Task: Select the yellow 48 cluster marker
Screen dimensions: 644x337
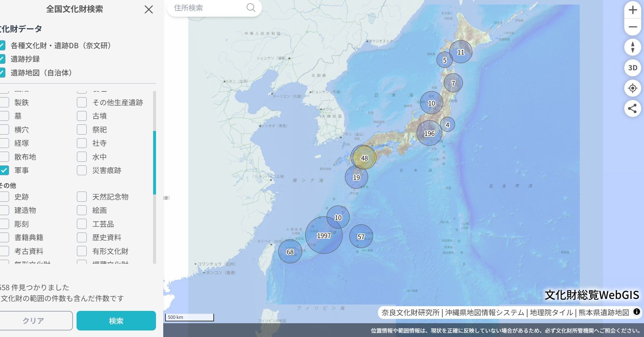Action: 364,158
